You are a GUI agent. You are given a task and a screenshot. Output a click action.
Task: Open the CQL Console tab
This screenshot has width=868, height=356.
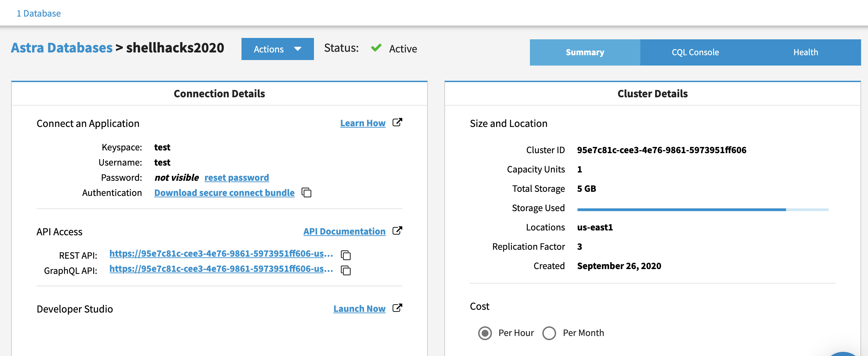pos(696,52)
